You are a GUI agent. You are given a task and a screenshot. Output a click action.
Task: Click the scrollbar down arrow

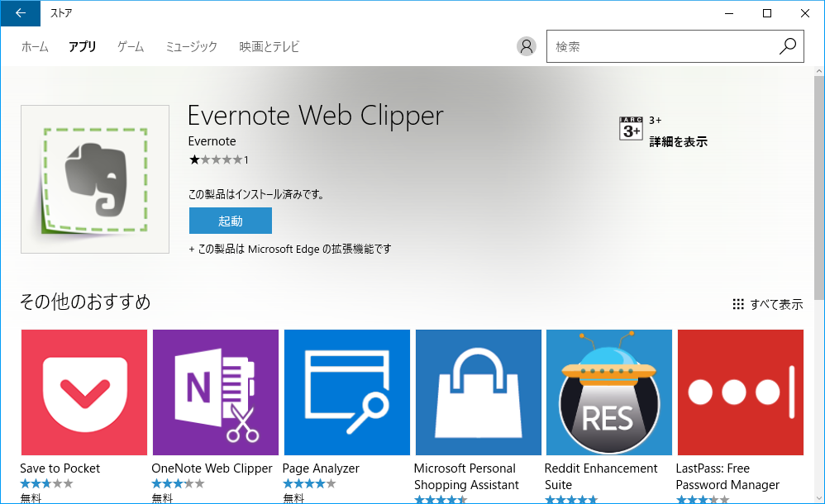click(818, 497)
